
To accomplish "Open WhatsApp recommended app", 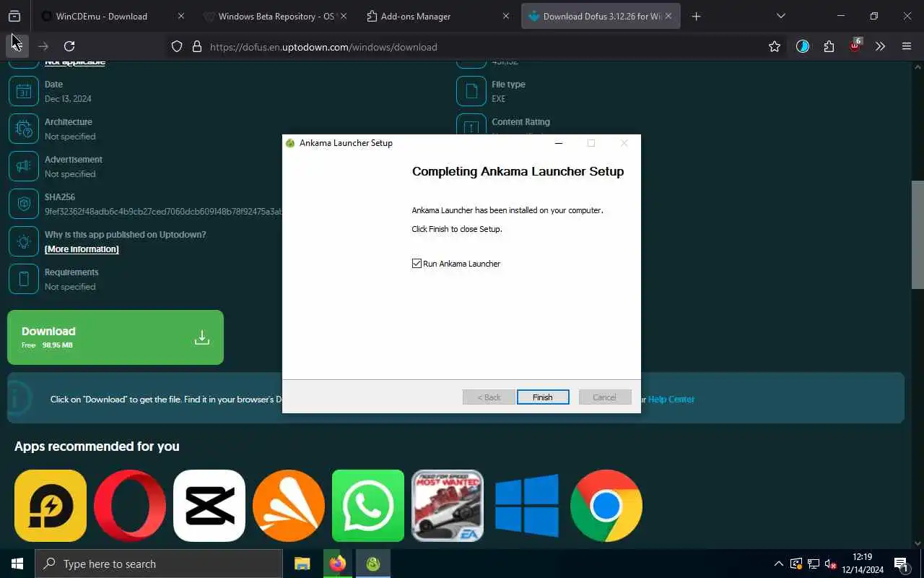I will pos(368,506).
